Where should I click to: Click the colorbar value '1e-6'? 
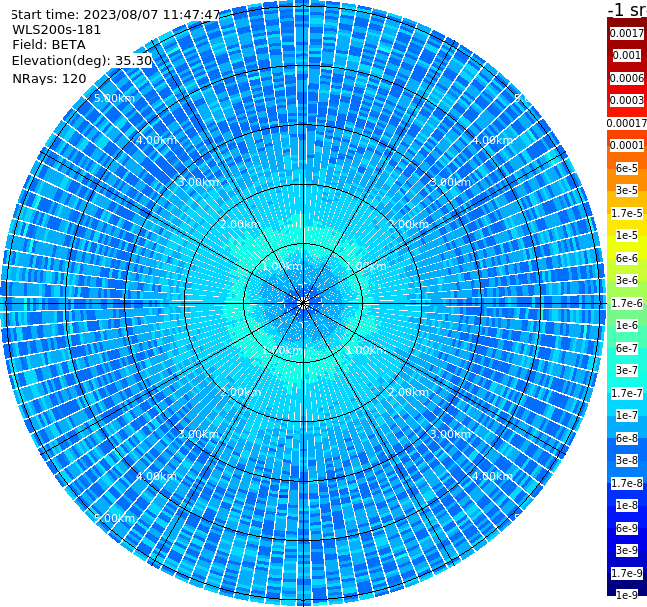pos(627,325)
